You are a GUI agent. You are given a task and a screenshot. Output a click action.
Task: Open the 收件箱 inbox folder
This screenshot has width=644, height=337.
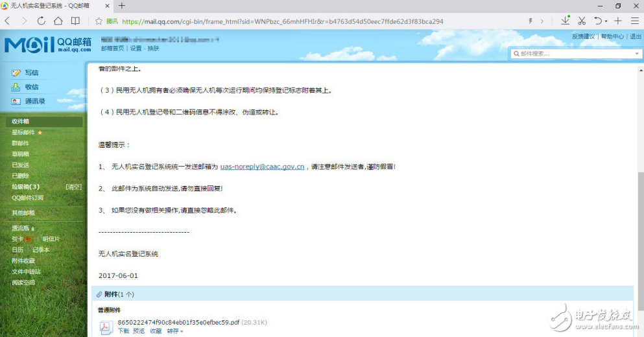pos(21,121)
